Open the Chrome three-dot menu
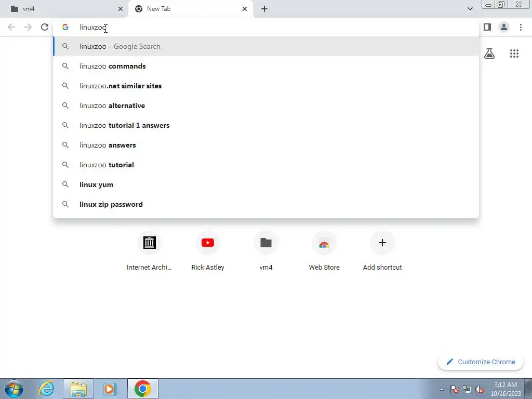The width and height of the screenshot is (532, 399). coord(521,27)
